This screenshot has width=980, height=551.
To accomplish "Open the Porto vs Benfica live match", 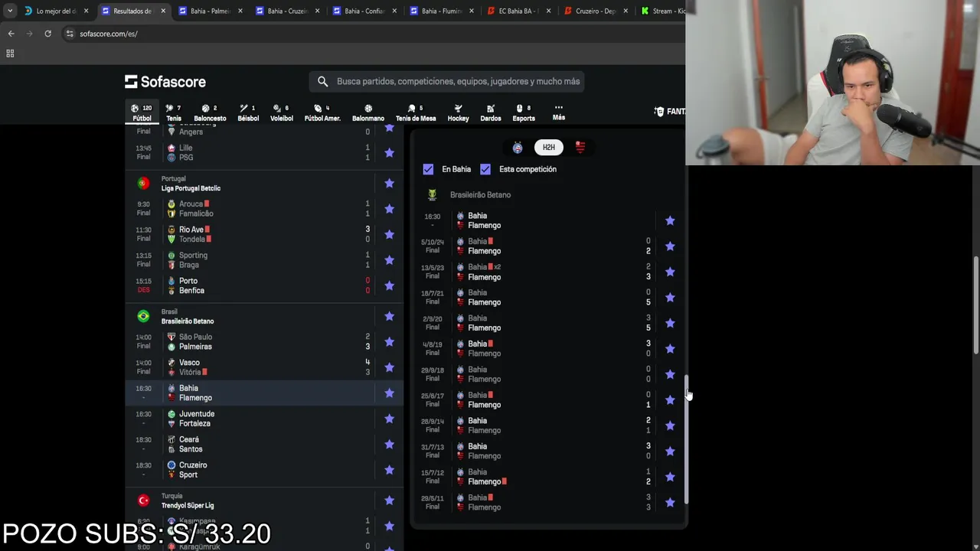I will point(264,285).
